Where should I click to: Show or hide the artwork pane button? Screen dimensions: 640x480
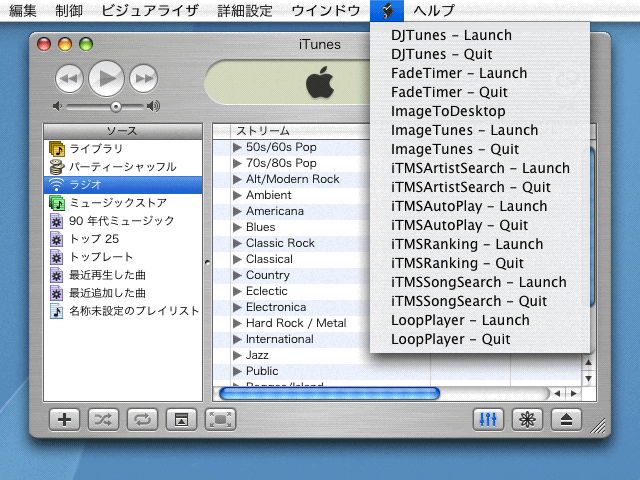point(181,420)
